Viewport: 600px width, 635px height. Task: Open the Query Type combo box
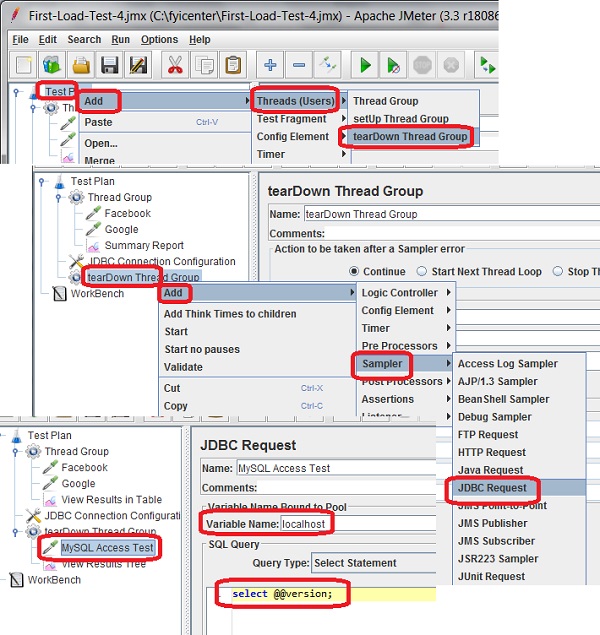[x=374, y=563]
